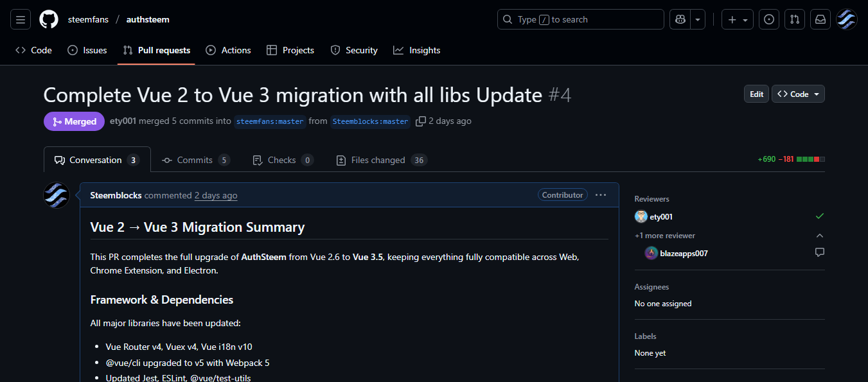Click the −181 deletions count
The image size is (868, 382).
[x=786, y=159]
